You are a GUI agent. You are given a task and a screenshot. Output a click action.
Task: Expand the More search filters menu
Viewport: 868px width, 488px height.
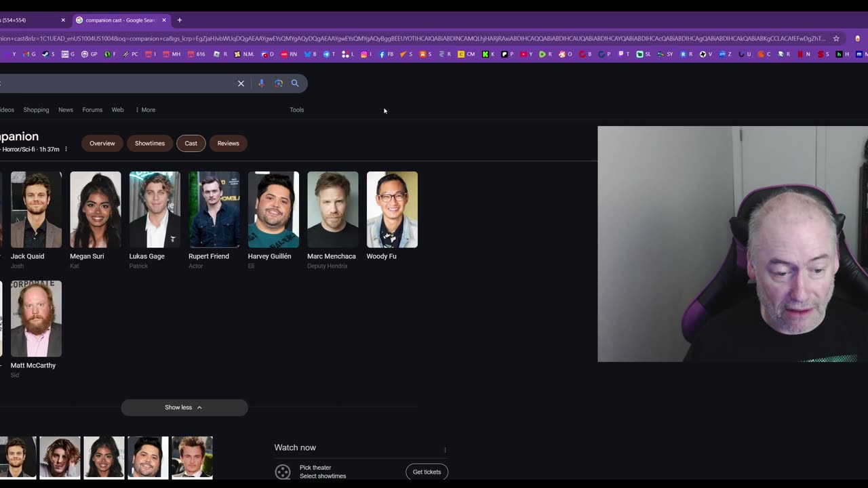click(145, 110)
